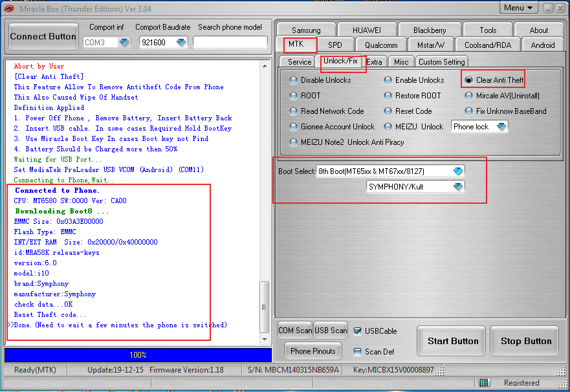
Task: Open the Comport Baudrate 921600 dropdown
Action: pos(181,43)
